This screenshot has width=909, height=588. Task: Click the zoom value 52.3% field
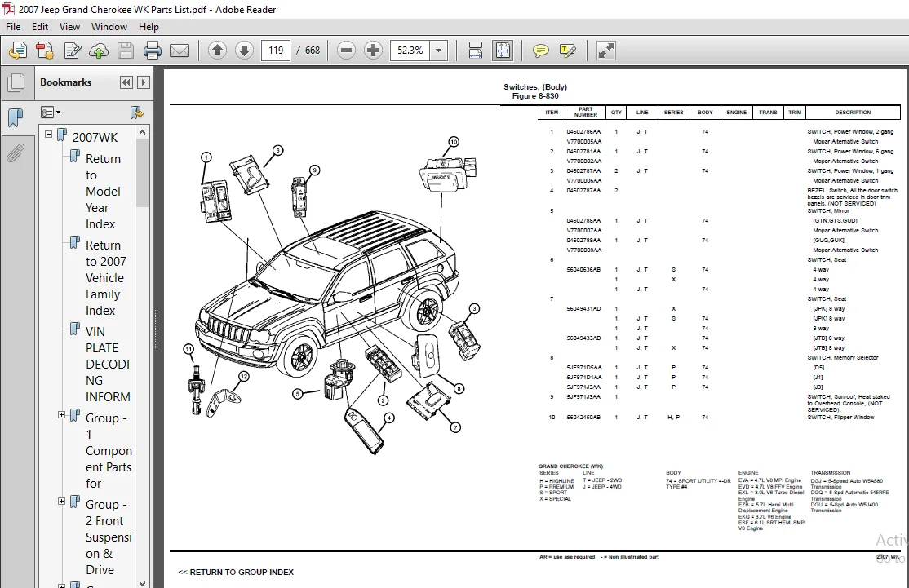[x=410, y=51]
